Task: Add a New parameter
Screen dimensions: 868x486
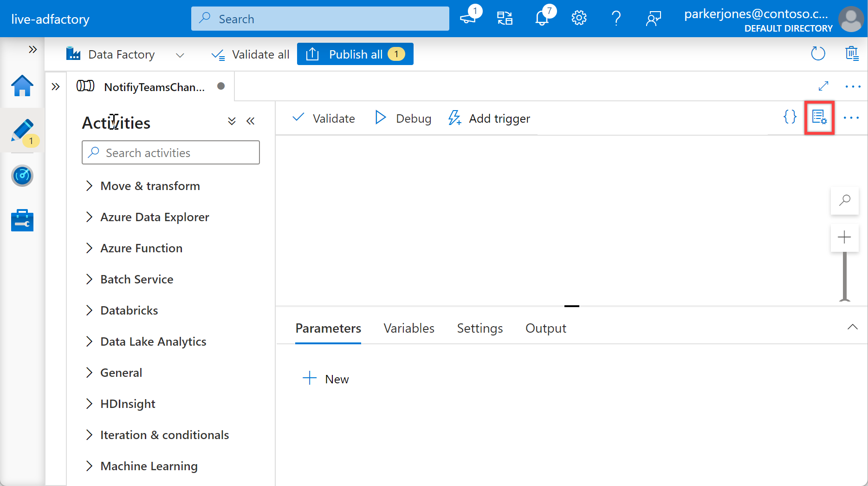Action: (x=326, y=379)
